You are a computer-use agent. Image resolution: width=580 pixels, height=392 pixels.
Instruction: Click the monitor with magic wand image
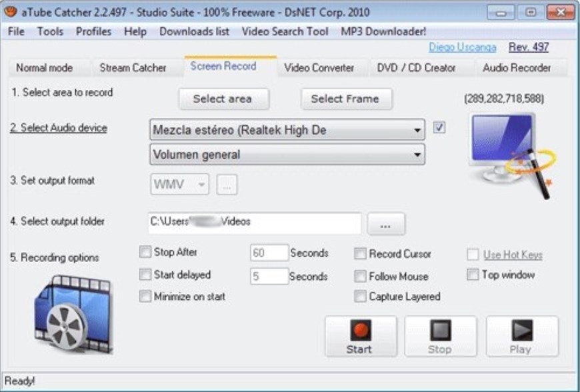click(x=512, y=155)
